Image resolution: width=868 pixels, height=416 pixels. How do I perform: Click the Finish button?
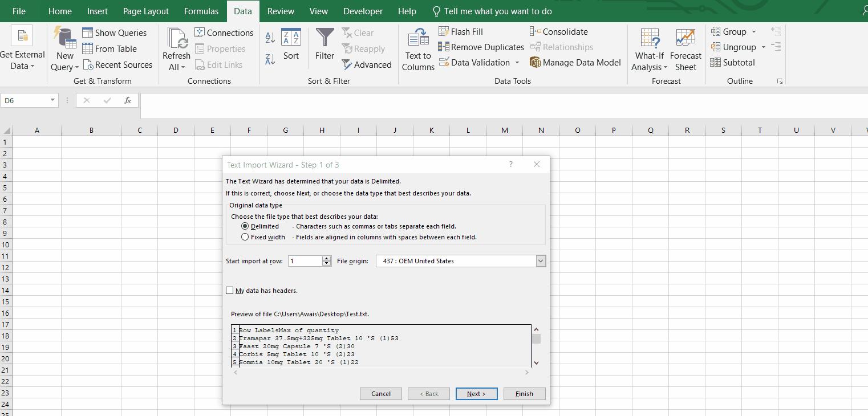(525, 394)
